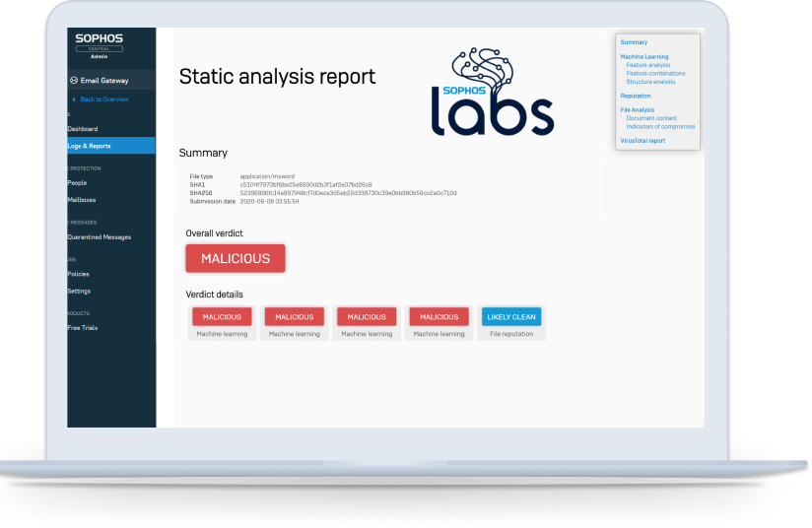The image size is (812, 528).
Task: Open Quarantined Messages page
Action: (99, 236)
